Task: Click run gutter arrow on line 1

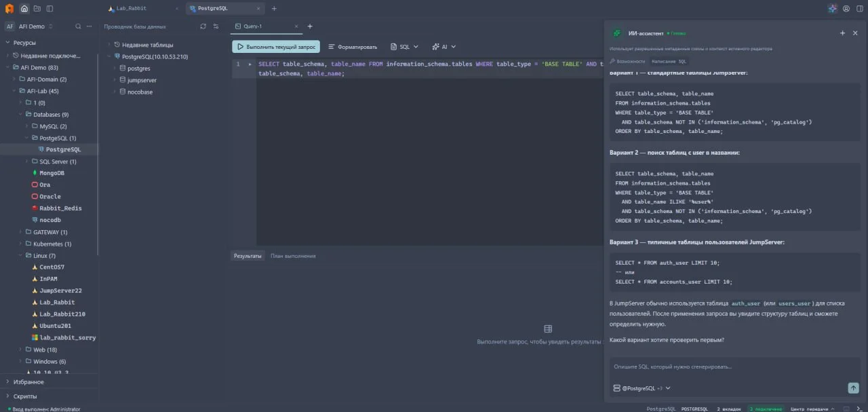Action: pos(250,64)
